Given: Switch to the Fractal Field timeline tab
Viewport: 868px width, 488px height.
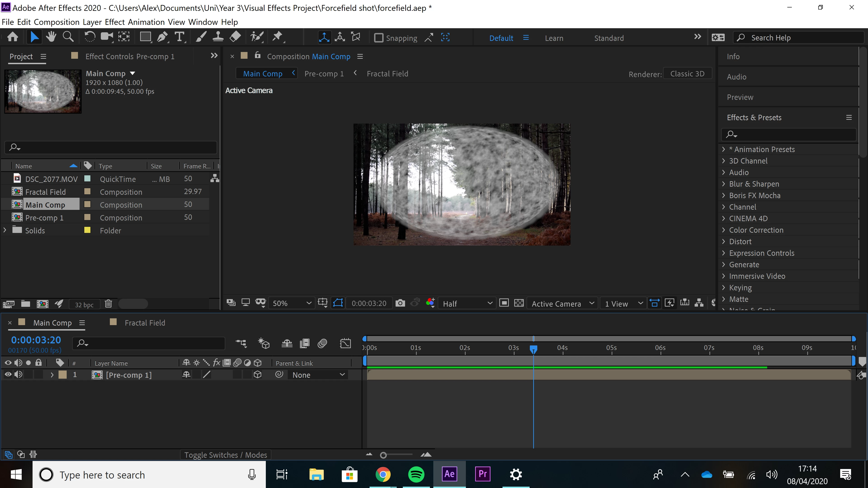Looking at the screenshot, I should click(145, 323).
